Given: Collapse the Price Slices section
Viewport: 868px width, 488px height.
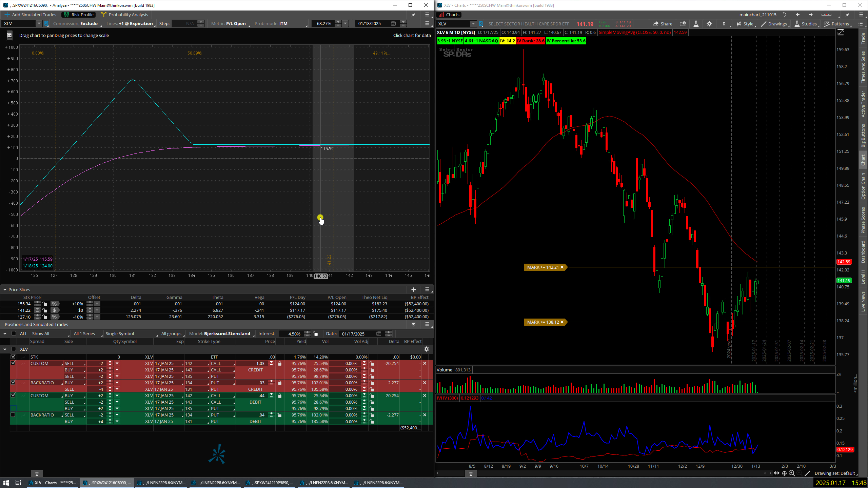Looking at the screenshot, I should click(x=5, y=289).
